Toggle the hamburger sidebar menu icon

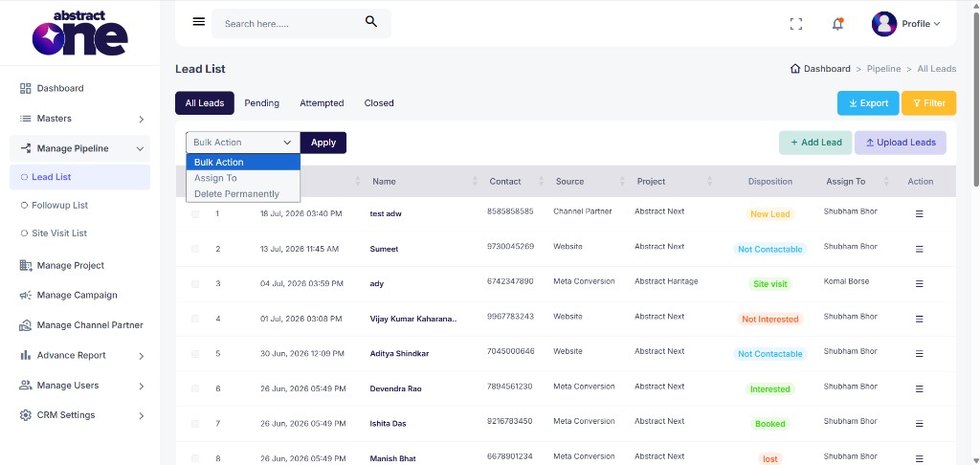click(199, 22)
